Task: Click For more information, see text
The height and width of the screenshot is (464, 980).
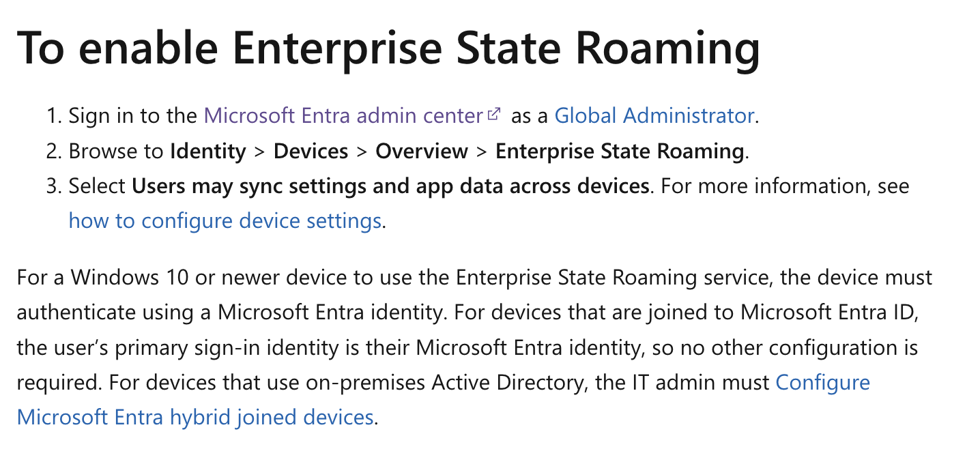Action: click(x=786, y=186)
